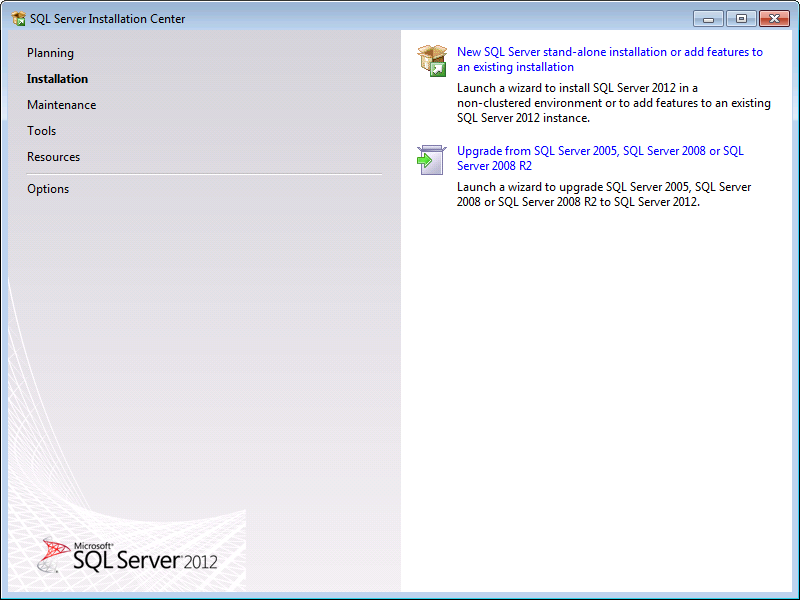Minimize the Installation Center window
This screenshot has height=600, width=800.
pyautogui.click(x=708, y=19)
